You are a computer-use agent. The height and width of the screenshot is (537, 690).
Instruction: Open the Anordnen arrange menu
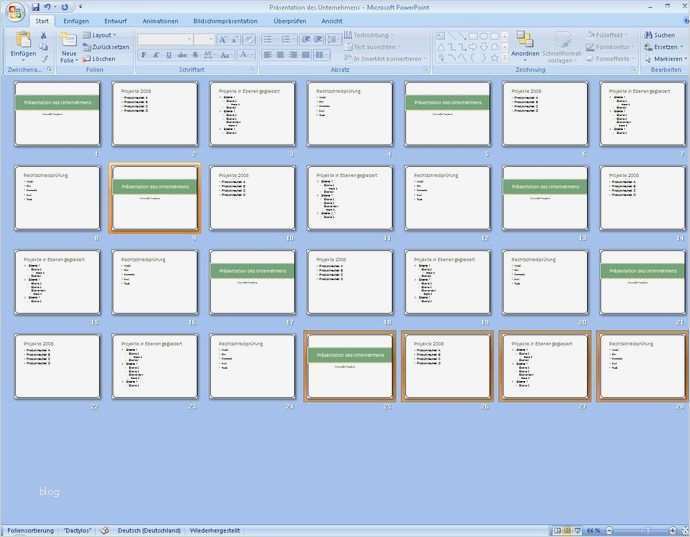tap(525, 46)
